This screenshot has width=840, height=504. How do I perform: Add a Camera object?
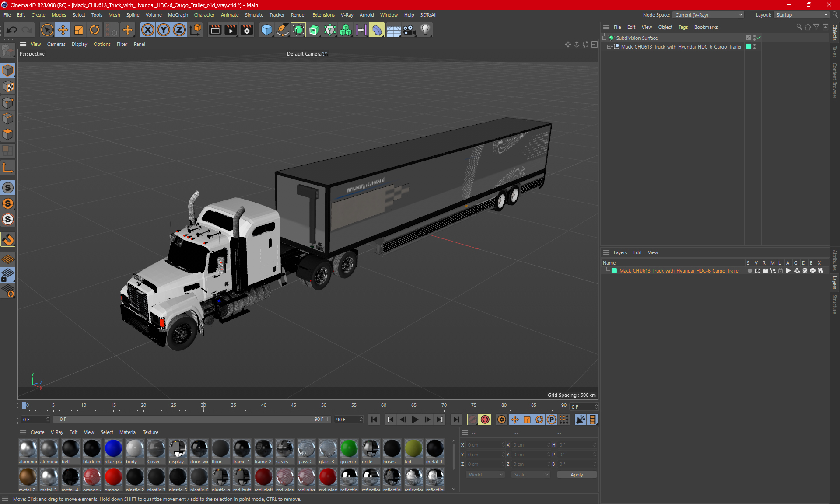pyautogui.click(x=409, y=30)
